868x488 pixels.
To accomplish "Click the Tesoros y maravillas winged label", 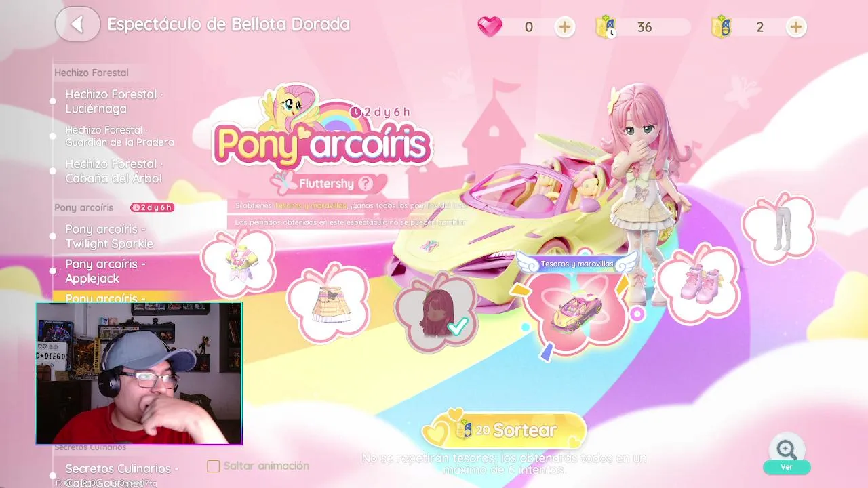I will click(x=577, y=263).
